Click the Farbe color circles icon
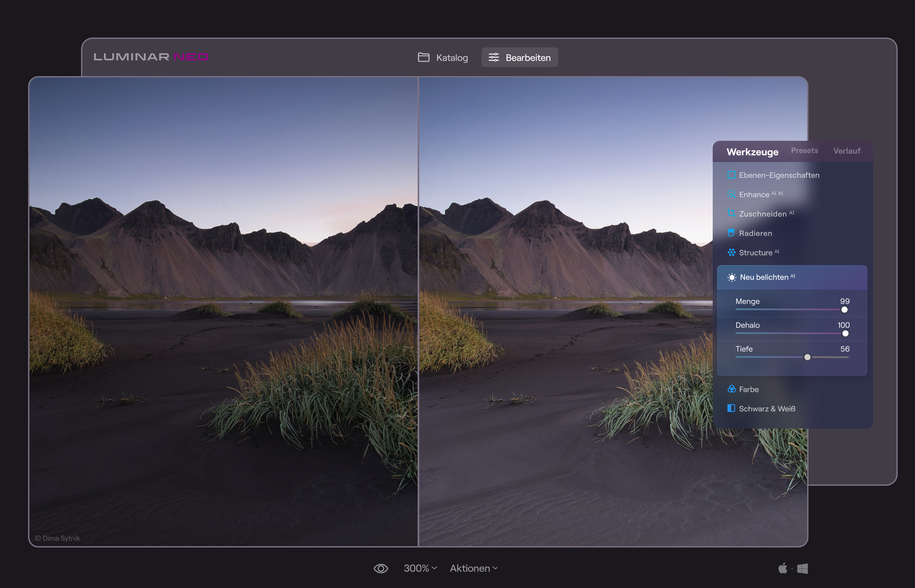Image resolution: width=915 pixels, height=588 pixels. (x=731, y=389)
